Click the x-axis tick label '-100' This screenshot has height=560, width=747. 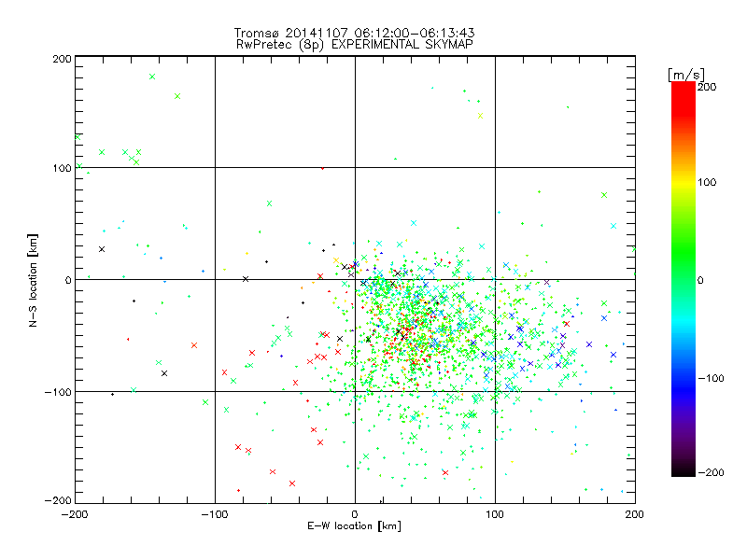point(215,514)
